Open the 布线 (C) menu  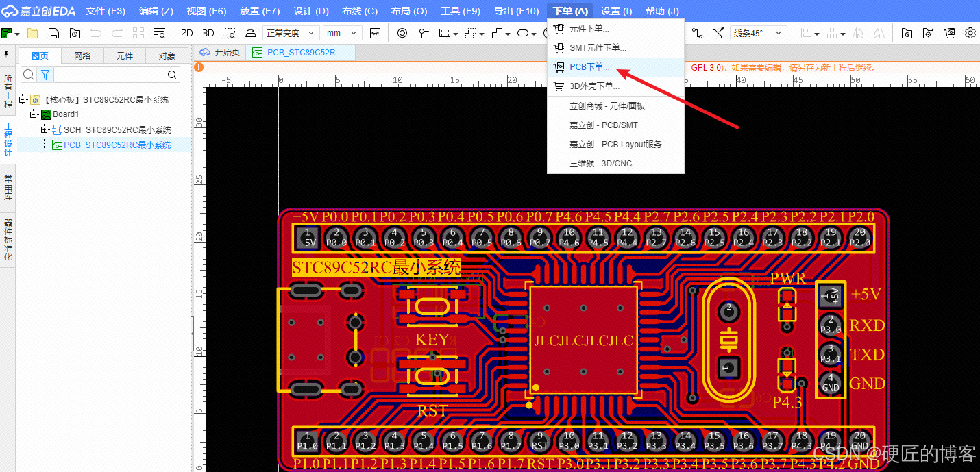point(360,11)
